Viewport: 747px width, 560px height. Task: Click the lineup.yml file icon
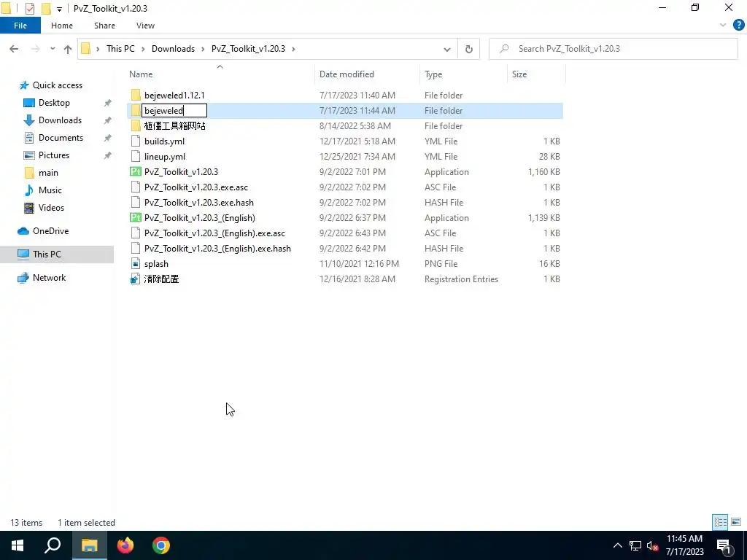click(x=136, y=157)
